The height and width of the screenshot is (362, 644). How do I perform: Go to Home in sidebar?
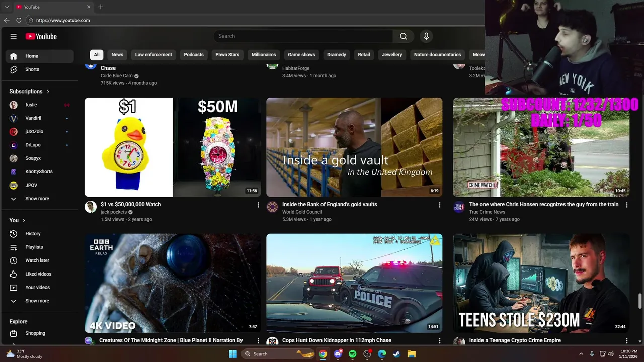point(40,56)
